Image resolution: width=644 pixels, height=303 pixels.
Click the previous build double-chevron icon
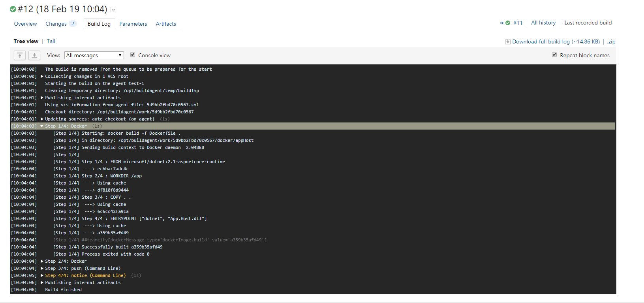point(502,23)
